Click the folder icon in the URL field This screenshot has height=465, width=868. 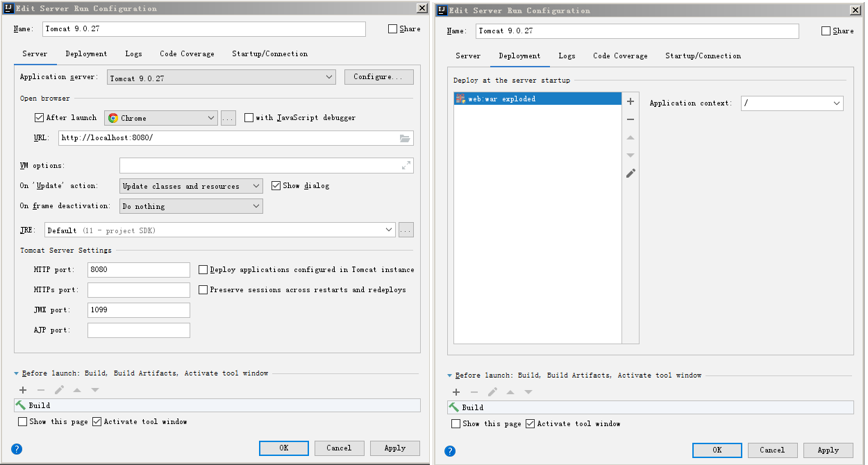(405, 138)
